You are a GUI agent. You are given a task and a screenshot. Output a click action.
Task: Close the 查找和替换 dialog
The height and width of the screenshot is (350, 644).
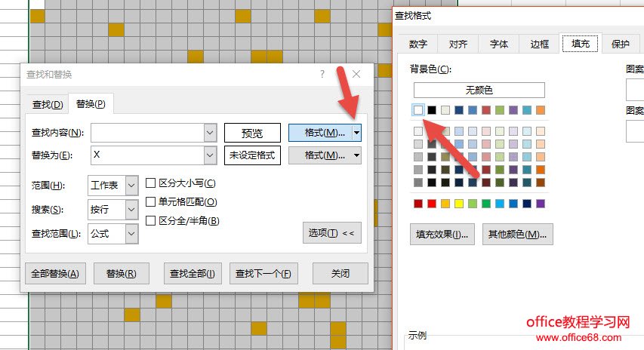pos(356,74)
